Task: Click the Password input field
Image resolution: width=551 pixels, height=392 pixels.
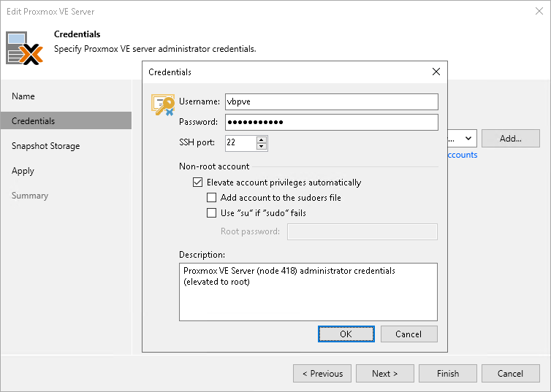Action: (332, 122)
